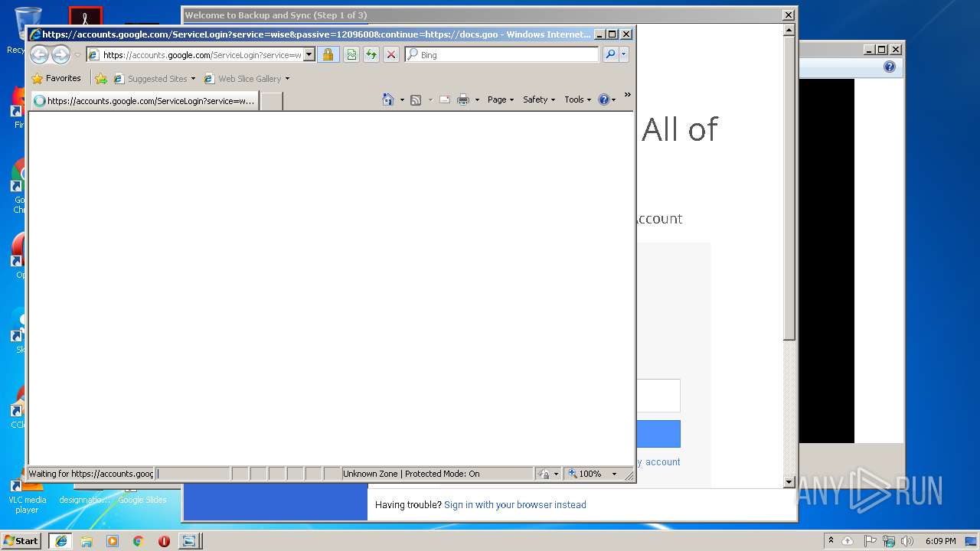
Task: Click the email input field in Backup and Sync
Action: pos(658,396)
